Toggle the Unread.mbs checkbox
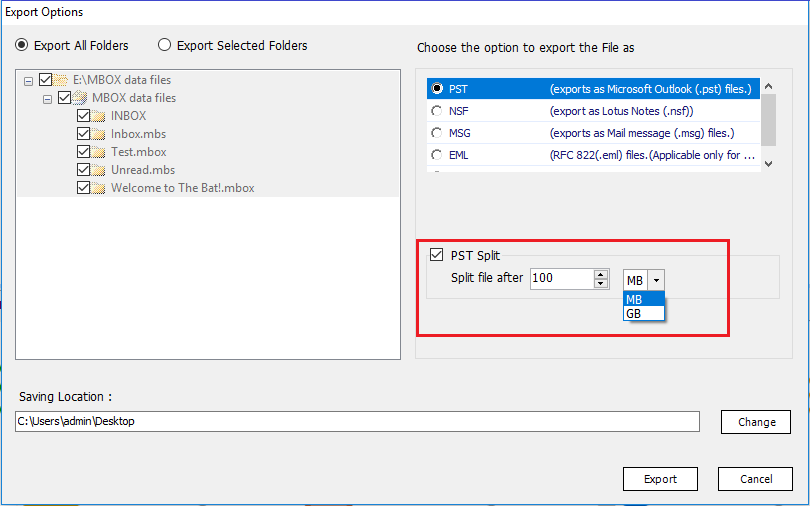The width and height of the screenshot is (810, 506). click(83, 169)
